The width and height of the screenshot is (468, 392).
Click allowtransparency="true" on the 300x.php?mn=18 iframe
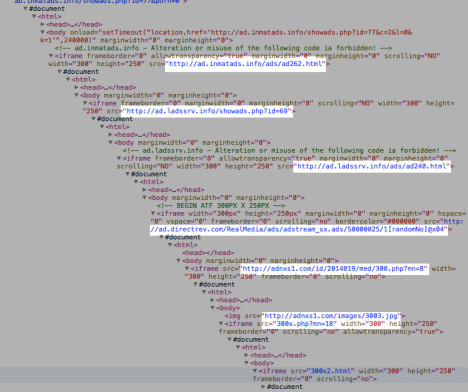coord(391,331)
